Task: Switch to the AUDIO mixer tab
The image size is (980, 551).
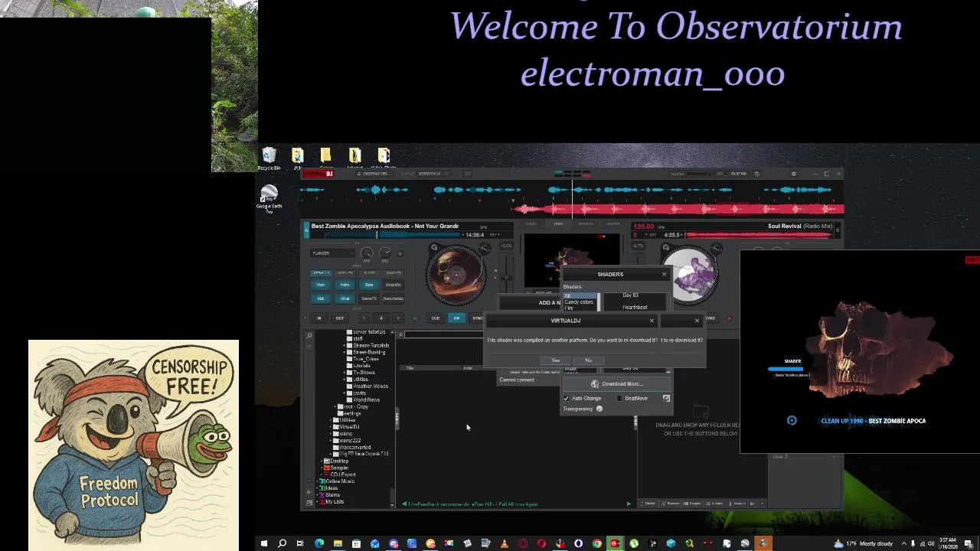Action: pos(531,223)
